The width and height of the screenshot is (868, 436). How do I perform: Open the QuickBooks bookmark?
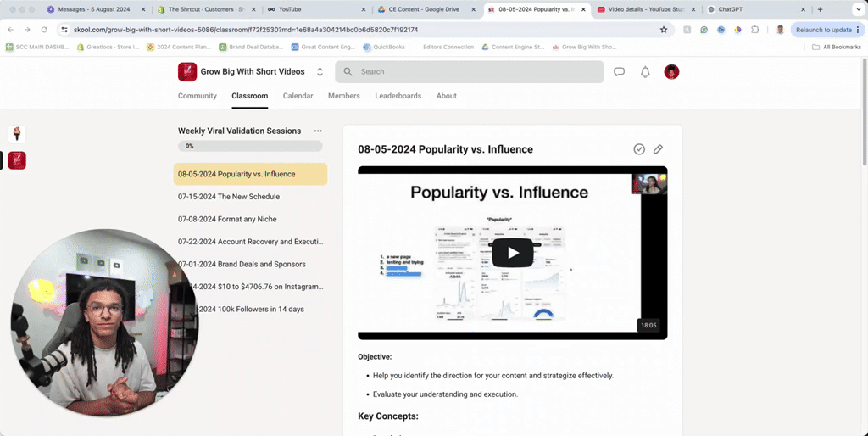coord(384,48)
